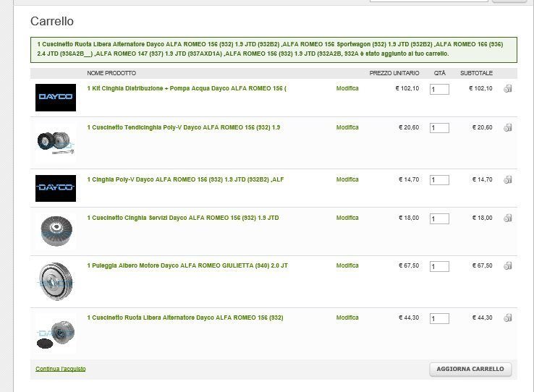534x392 pixels.
Task: Click the green added-to-cart confirmation message
Action: pos(274,50)
